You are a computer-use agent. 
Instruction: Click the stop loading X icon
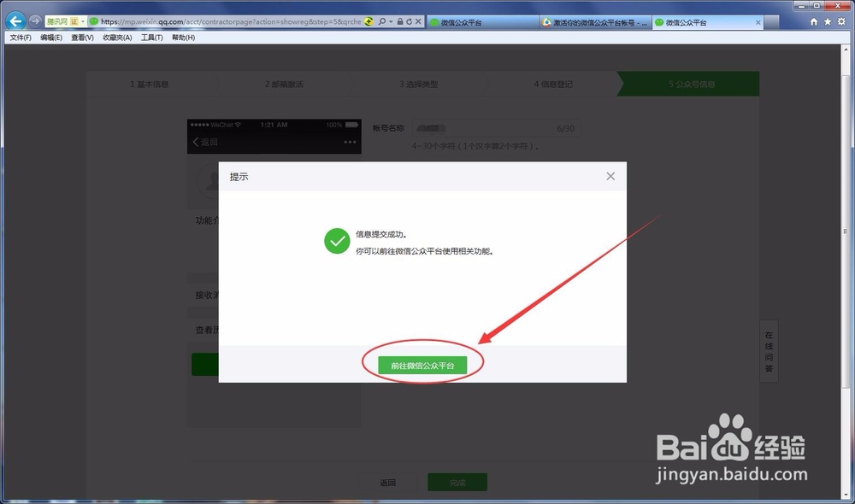point(418,21)
